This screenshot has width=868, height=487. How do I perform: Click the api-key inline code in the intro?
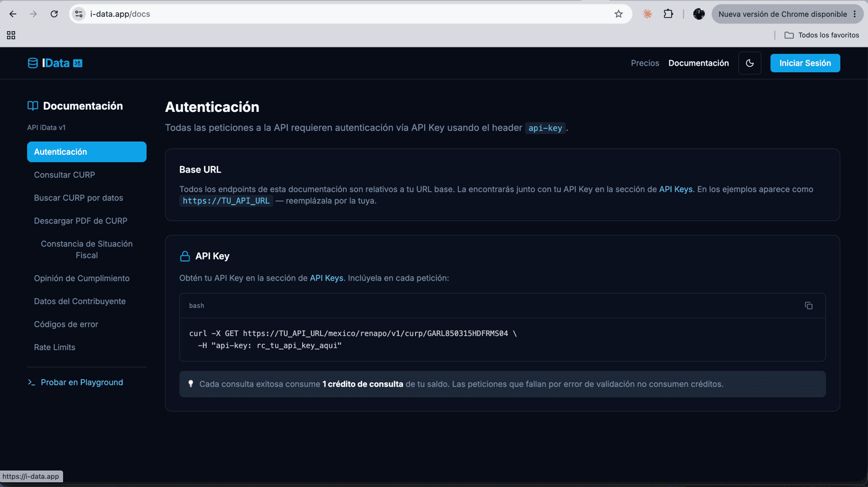coord(545,128)
